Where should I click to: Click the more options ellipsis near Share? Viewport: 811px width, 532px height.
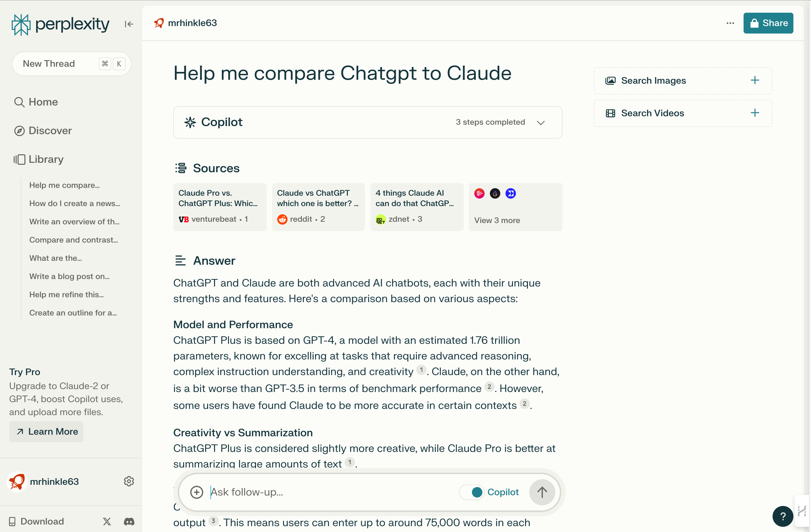point(730,23)
